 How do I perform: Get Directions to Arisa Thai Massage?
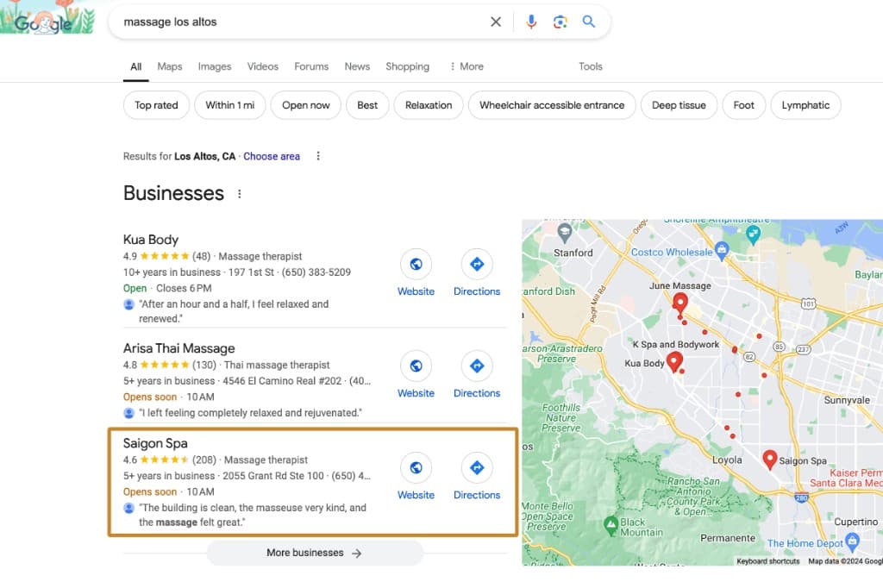(477, 366)
